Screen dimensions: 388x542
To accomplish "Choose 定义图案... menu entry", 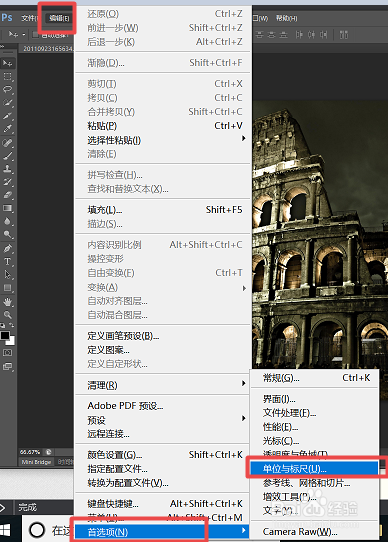I will 163,350.
